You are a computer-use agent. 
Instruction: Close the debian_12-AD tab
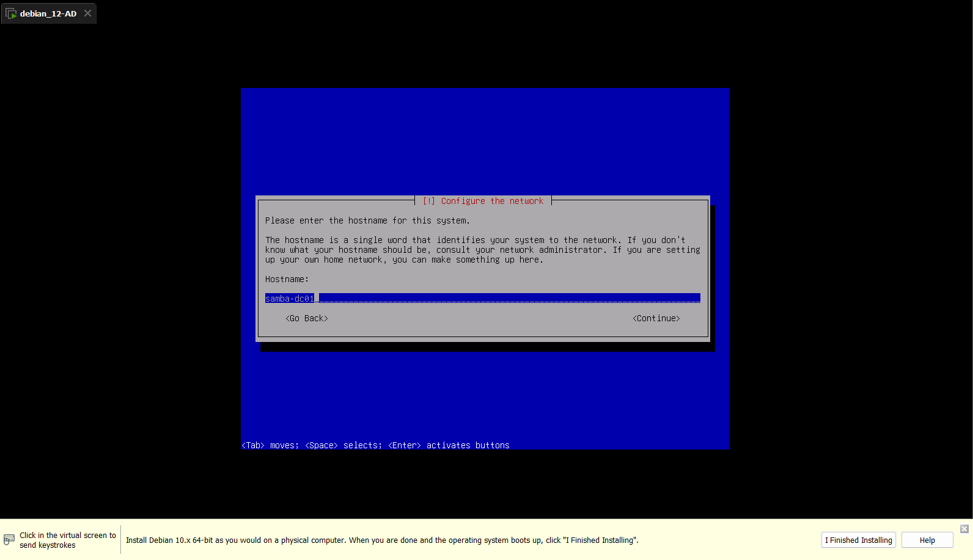point(88,13)
